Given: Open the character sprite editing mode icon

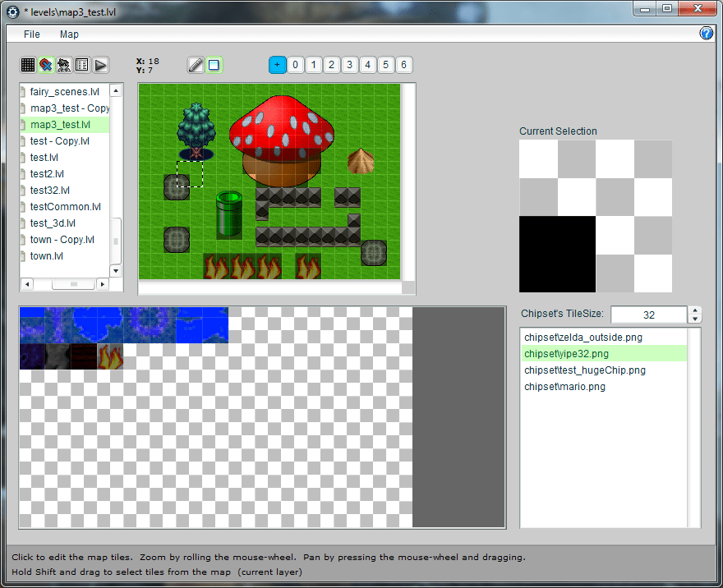Looking at the screenshot, I should pyautogui.click(x=64, y=65).
